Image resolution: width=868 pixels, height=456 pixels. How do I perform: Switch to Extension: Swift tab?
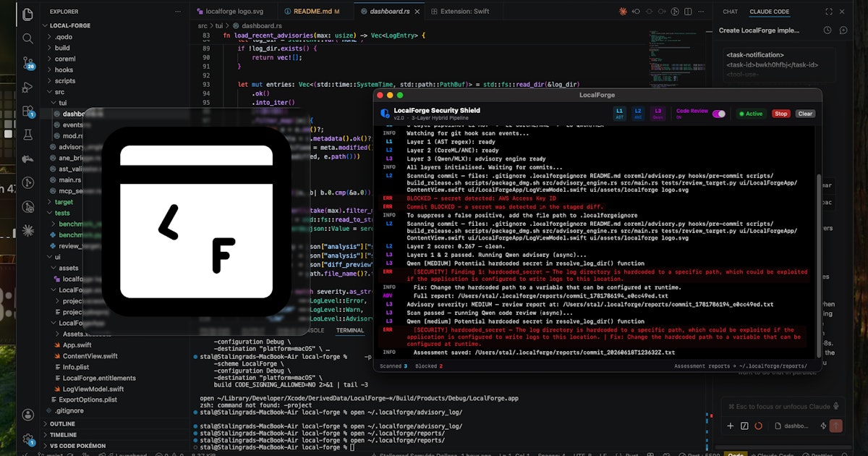464,12
